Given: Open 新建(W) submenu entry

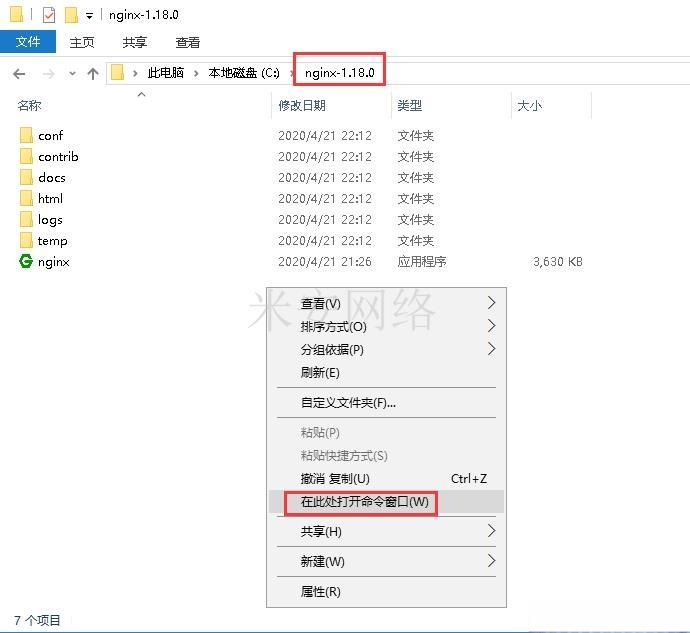Looking at the screenshot, I should coord(386,562).
